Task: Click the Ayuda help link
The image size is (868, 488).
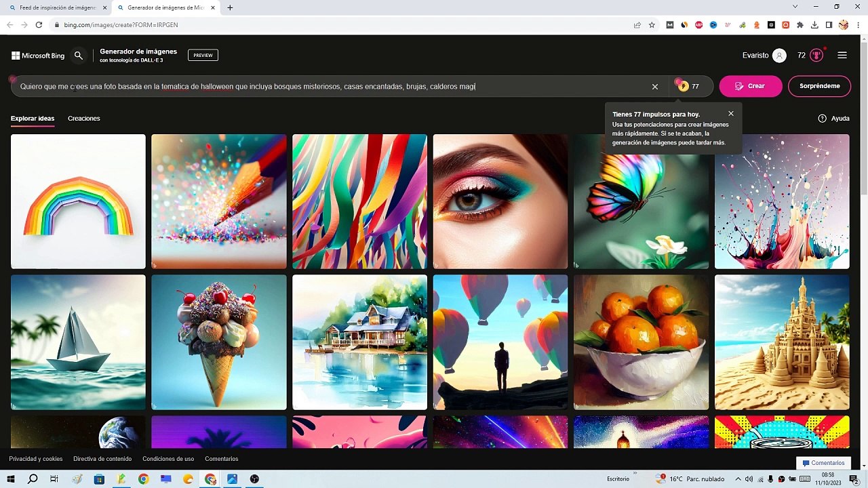Action: point(834,119)
